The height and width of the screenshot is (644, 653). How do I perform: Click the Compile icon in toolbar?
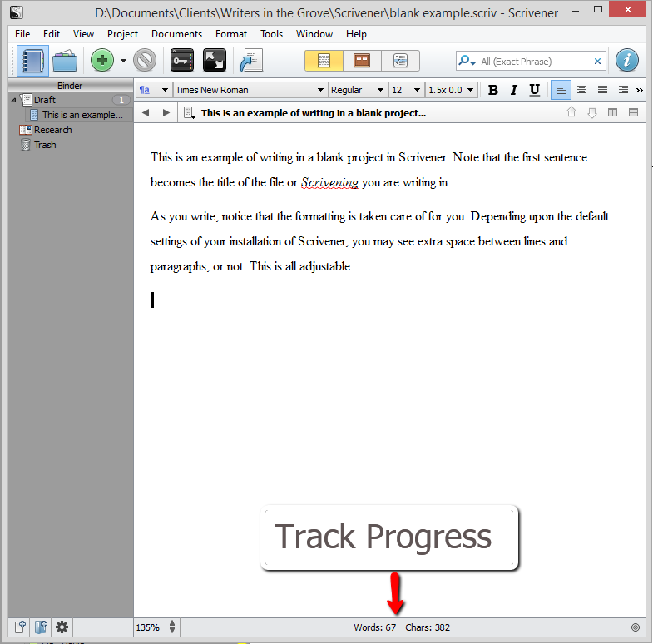pyautogui.click(x=250, y=61)
